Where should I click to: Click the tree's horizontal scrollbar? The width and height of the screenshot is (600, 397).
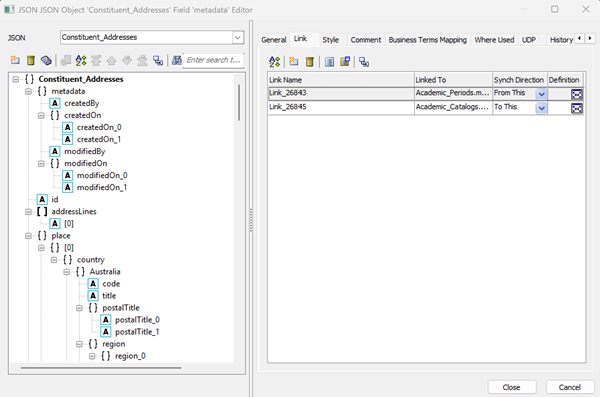tap(101, 368)
